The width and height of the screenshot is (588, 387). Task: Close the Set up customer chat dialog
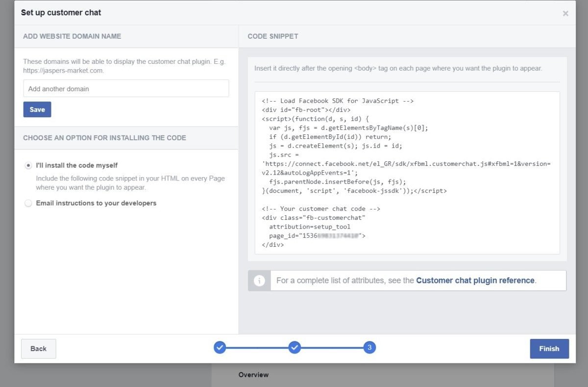[x=565, y=14]
